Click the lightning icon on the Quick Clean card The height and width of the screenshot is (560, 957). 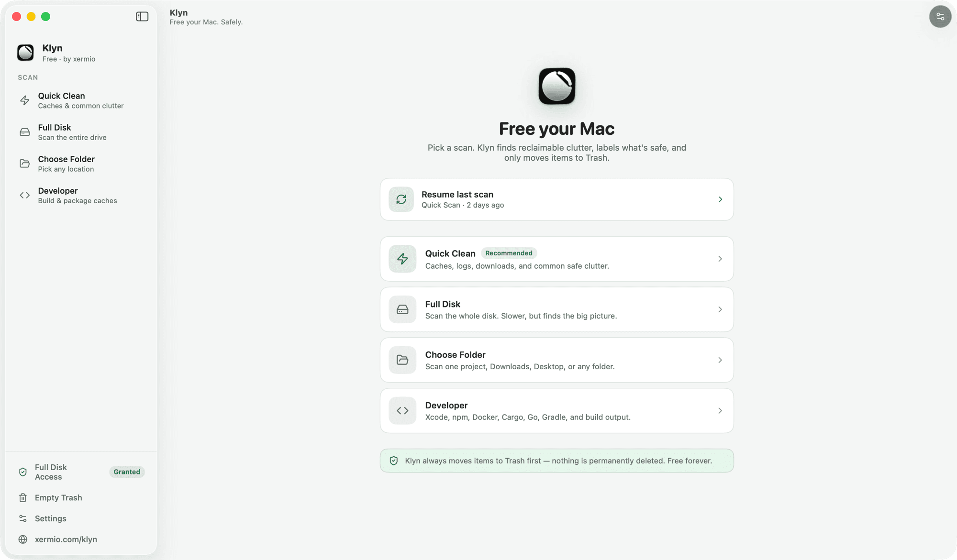[x=402, y=259]
